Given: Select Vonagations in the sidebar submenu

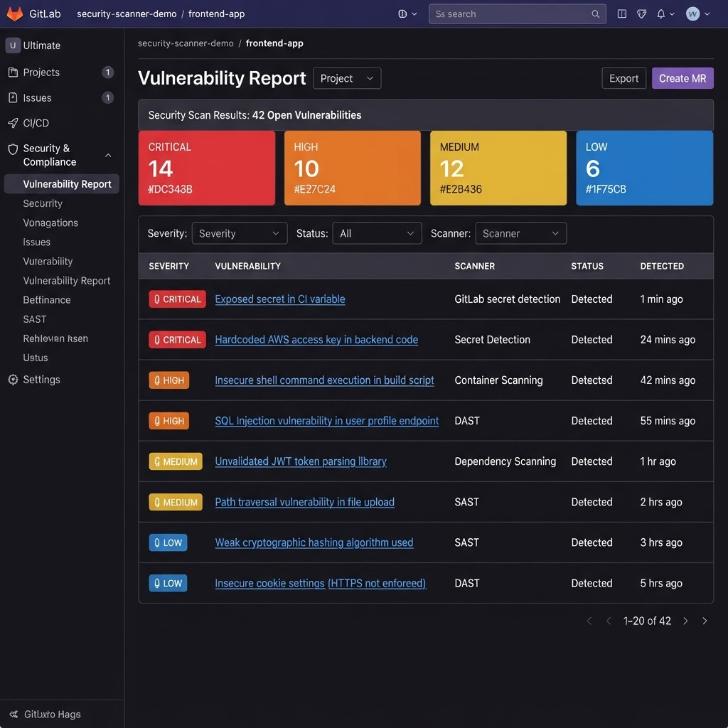Looking at the screenshot, I should click(x=50, y=223).
